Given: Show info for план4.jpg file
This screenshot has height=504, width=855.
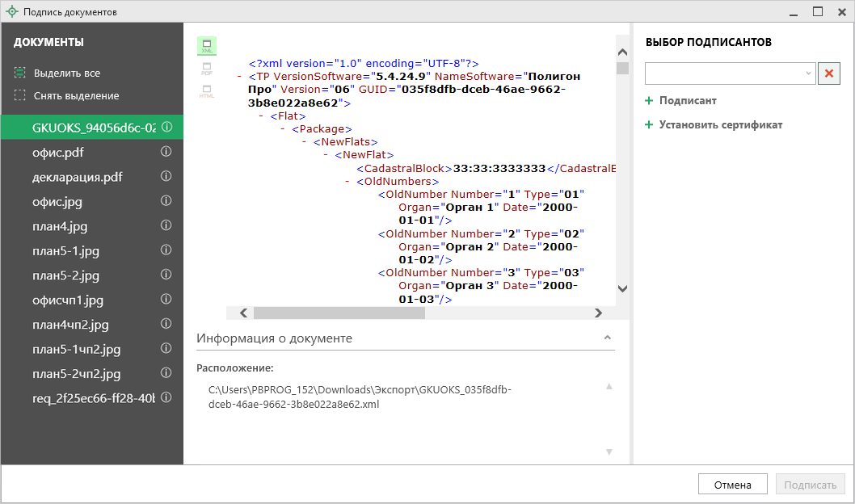Looking at the screenshot, I should coord(166,225).
